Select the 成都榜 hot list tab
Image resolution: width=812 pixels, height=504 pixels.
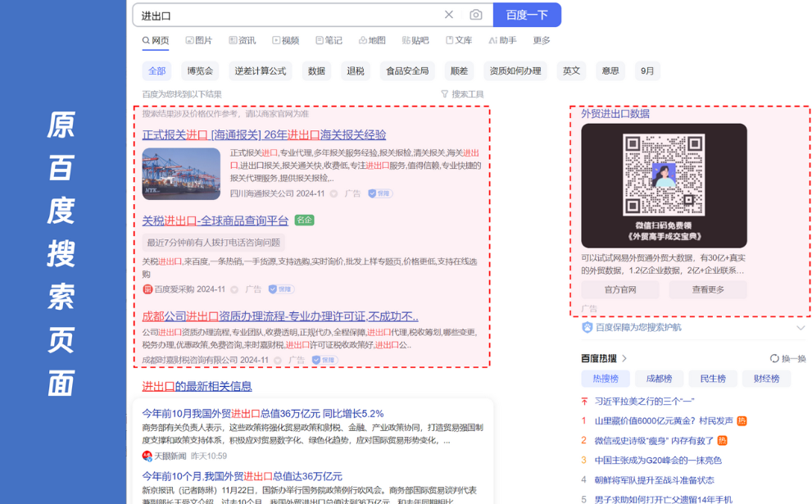click(x=659, y=379)
